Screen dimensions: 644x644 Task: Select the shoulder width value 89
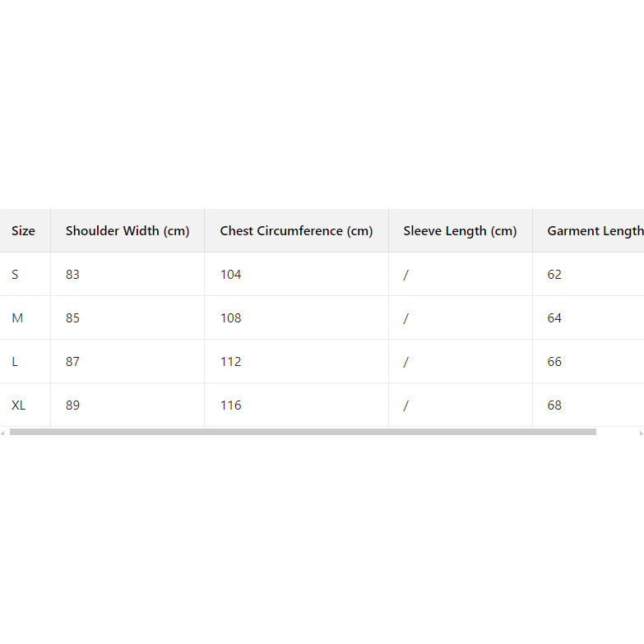(x=73, y=405)
